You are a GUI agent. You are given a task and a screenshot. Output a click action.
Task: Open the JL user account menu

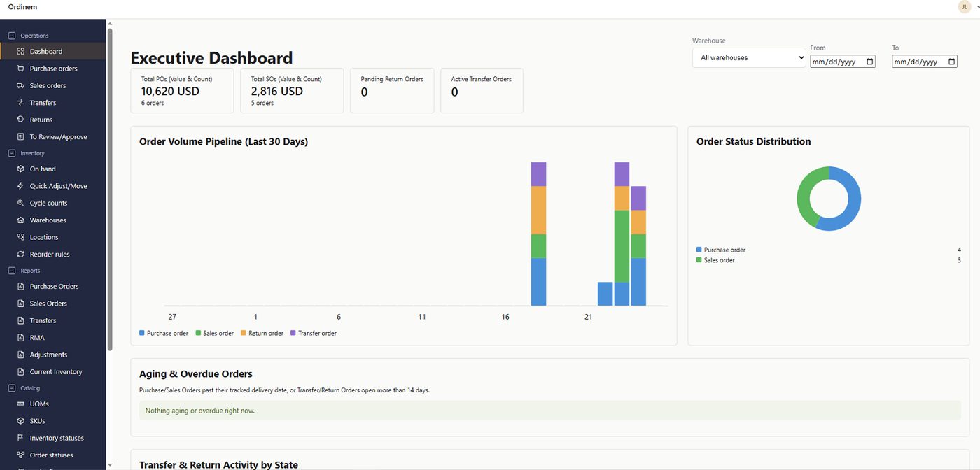click(x=965, y=7)
